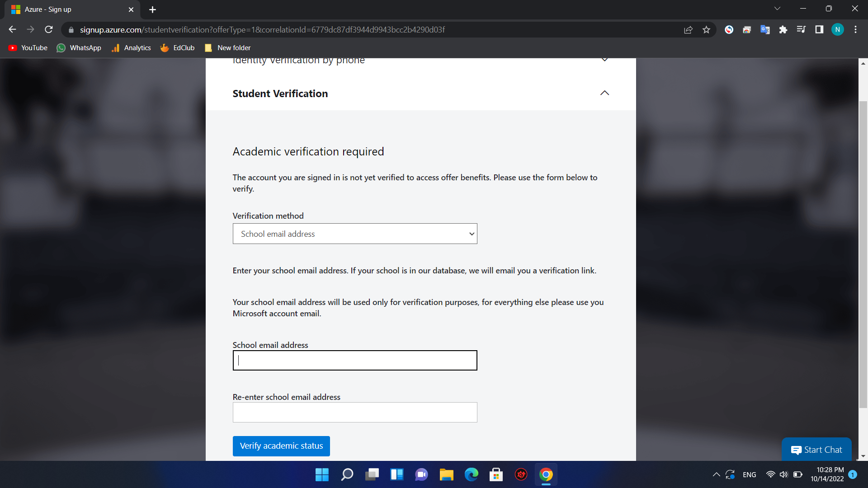Open Microsoft Edge from the taskbar
This screenshot has height=488, width=868.
[471, 474]
